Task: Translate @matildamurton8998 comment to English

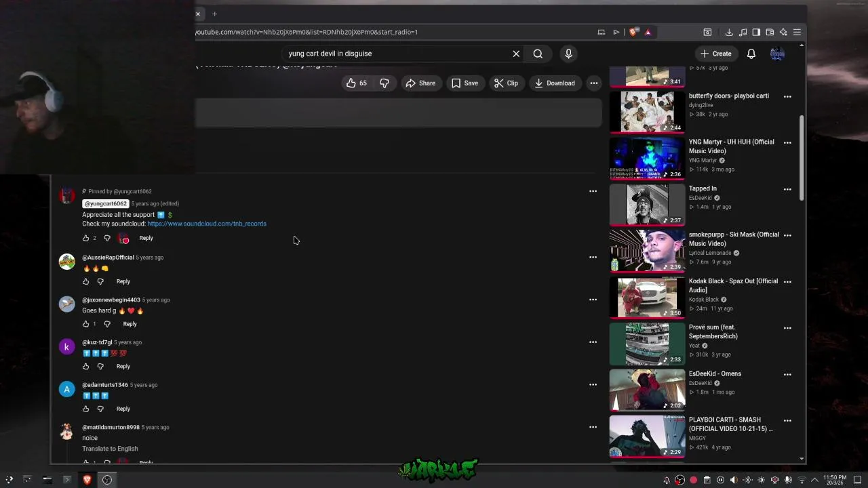Action: (x=110, y=449)
